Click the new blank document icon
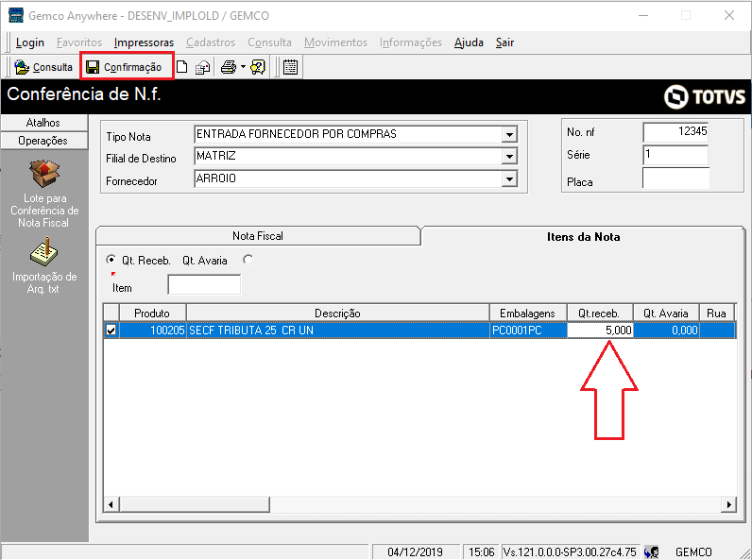 click(181, 67)
